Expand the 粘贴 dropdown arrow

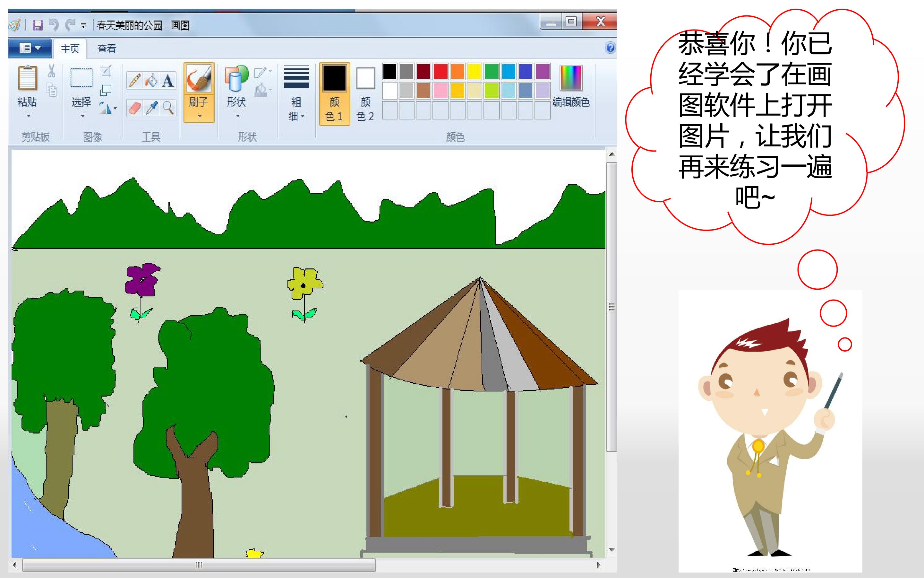[28, 116]
